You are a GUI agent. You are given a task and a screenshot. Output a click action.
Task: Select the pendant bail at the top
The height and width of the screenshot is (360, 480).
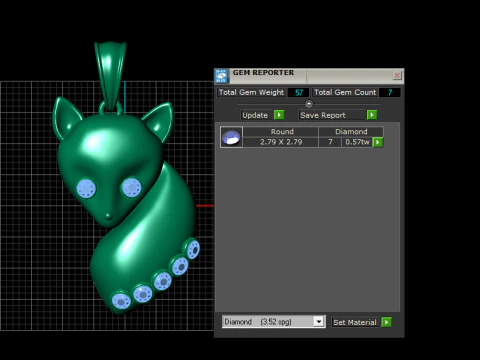(x=111, y=75)
